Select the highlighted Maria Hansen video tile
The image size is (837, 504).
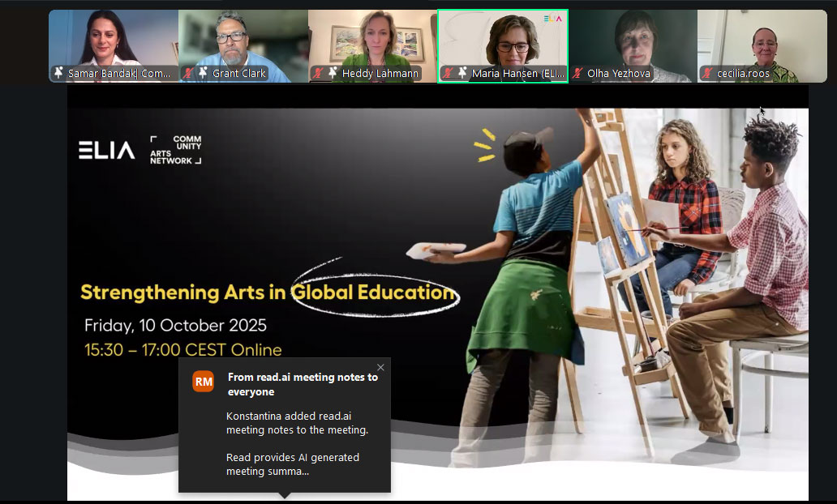(x=503, y=41)
